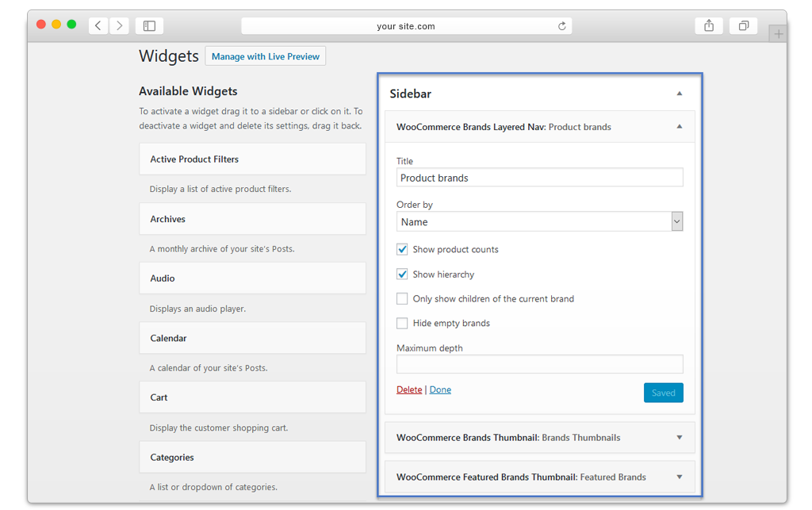This screenshot has width=812, height=510.
Task: Click text 'Display the customer shopping cart.'
Action: coord(219,428)
